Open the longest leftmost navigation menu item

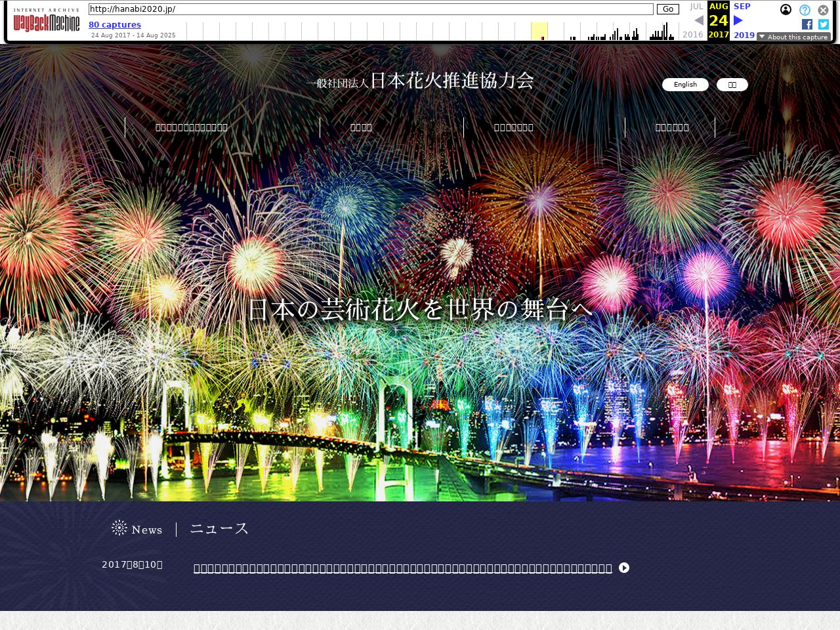[192, 127]
